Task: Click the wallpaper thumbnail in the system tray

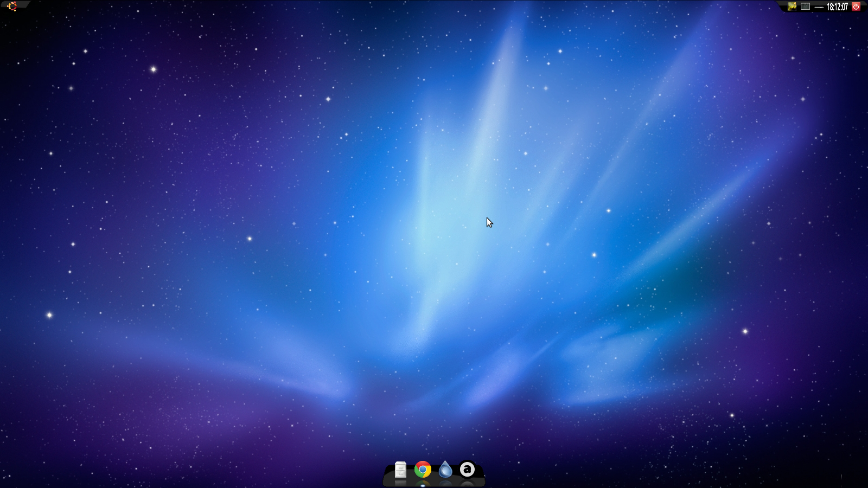Action: [793, 7]
